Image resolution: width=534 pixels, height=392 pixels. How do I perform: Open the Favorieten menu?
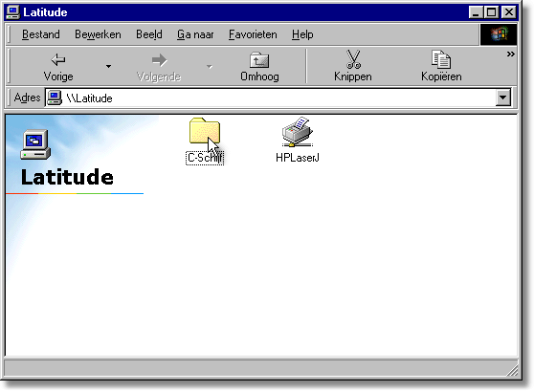[253, 34]
